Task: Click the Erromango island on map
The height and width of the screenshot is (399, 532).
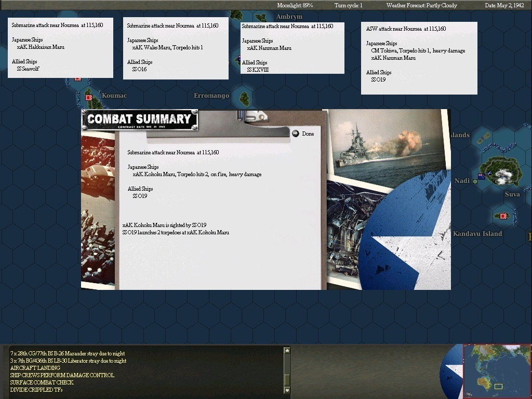Action: (244, 99)
